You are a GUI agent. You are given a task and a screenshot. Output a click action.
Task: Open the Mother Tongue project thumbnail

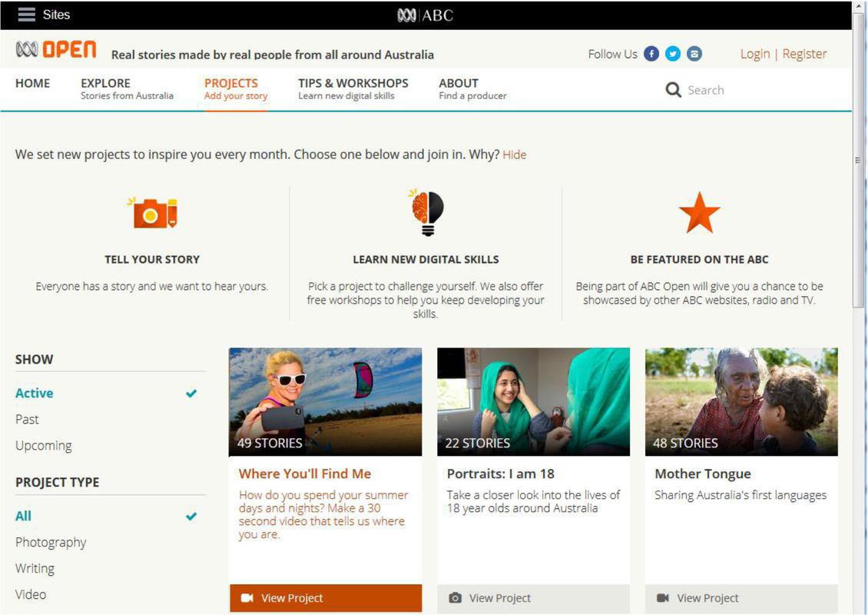tap(740, 401)
